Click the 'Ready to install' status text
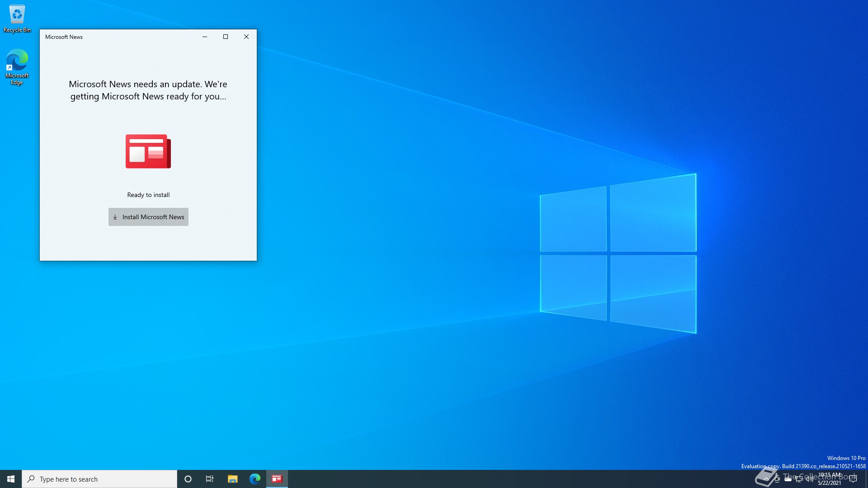 click(148, 195)
